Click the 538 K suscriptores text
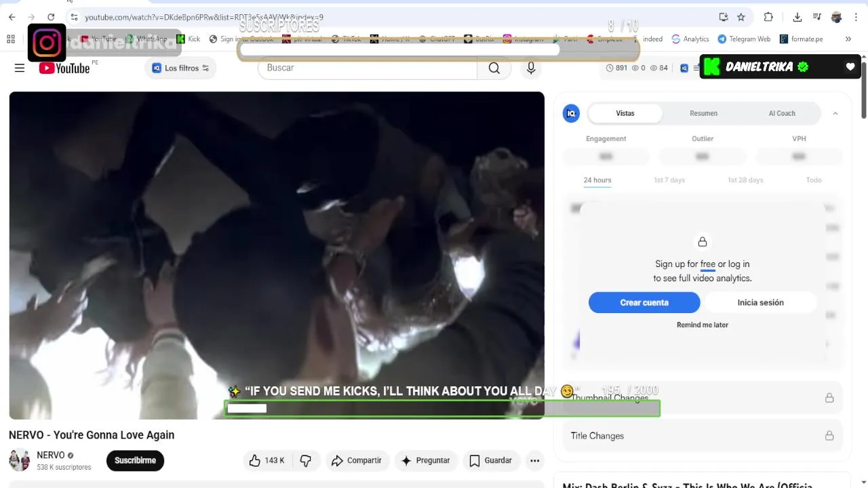The image size is (868, 488). [x=64, y=468]
